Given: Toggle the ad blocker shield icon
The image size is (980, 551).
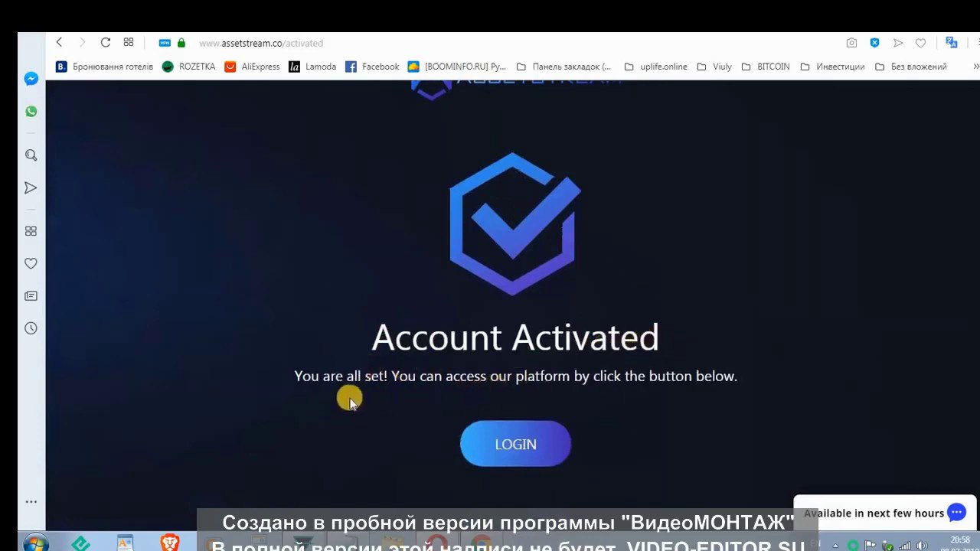Looking at the screenshot, I should 874,43.
